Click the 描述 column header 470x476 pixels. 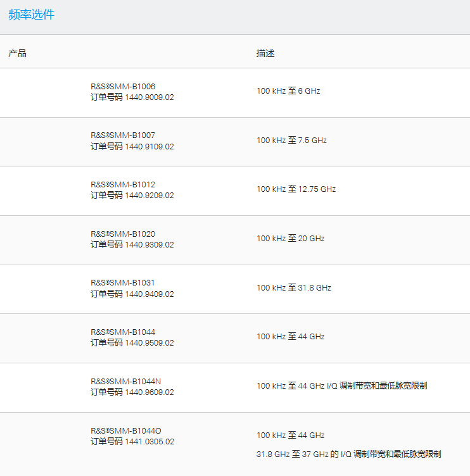click(265, 53)
